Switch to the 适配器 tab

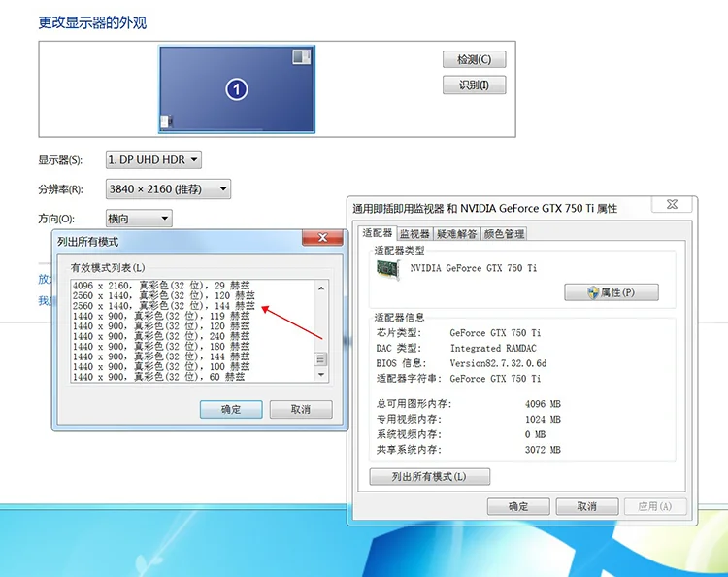[x=377, y=233]
